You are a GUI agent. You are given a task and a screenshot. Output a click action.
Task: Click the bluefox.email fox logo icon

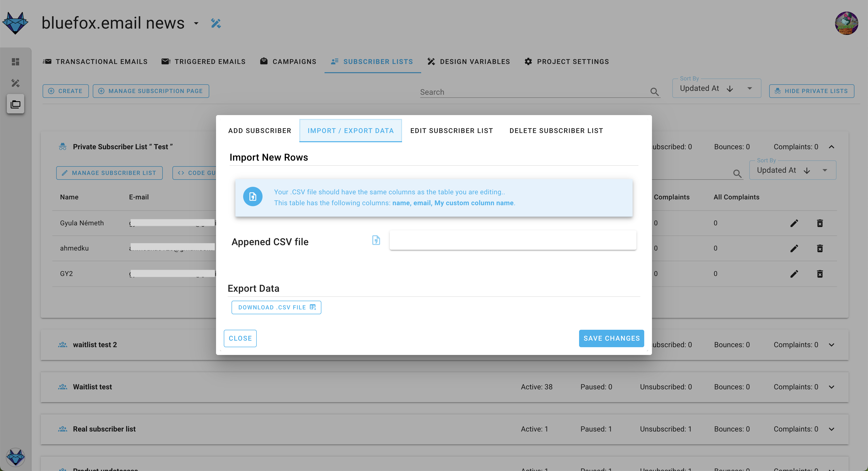click(16, 23)
